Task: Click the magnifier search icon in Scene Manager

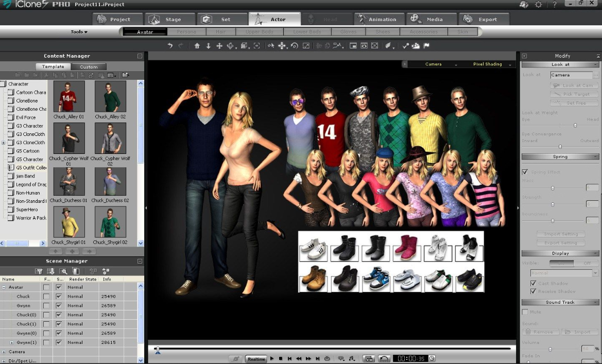Action: (63, 271)
